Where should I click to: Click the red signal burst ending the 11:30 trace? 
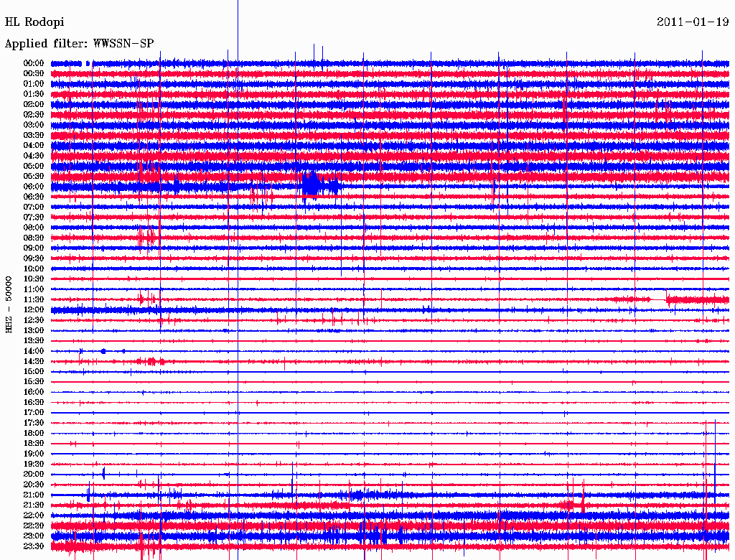[698, 299]
